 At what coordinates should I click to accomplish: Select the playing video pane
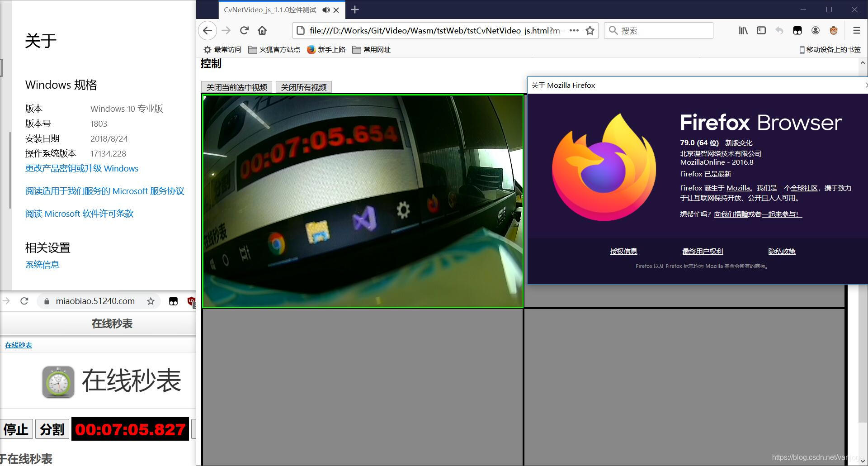(x=363, y=201)
